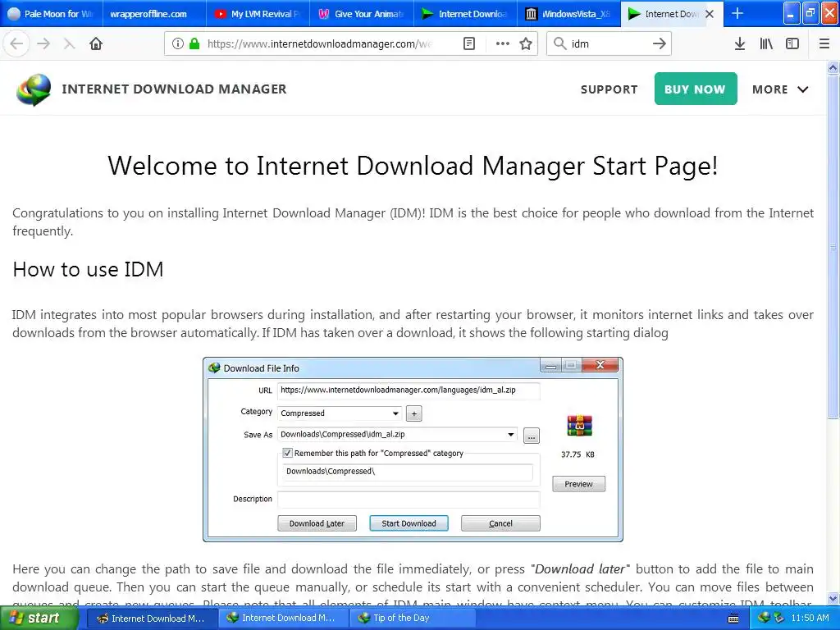Click the browse ellipsis button beside Save As
The height and width of the screenshot is (630, 840).
[532, 436]
